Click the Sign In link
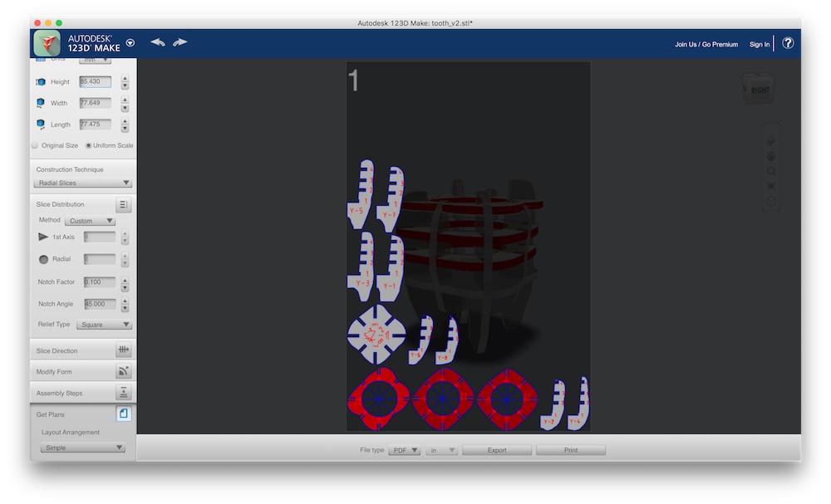The width and height of the screenshot is (831, 504). [760, 45]
